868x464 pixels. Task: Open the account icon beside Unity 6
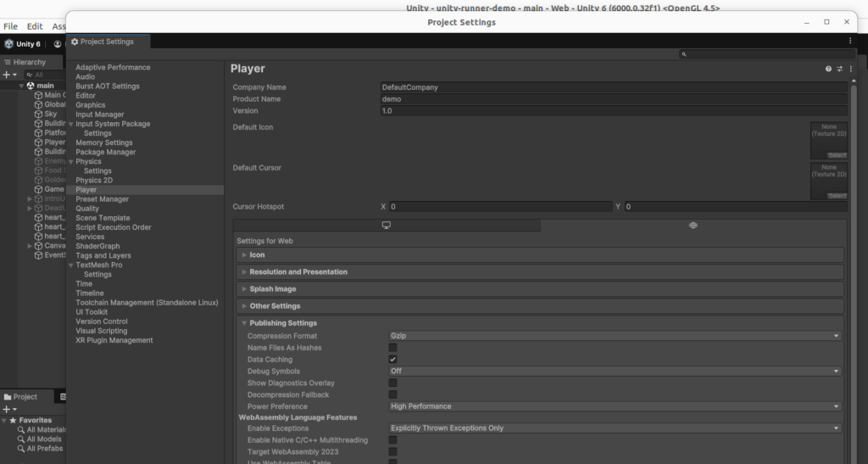pos(58,44)
